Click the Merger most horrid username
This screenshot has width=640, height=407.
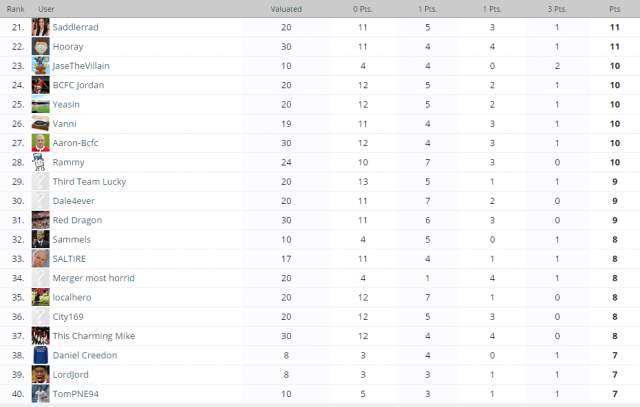coord(93,278)
